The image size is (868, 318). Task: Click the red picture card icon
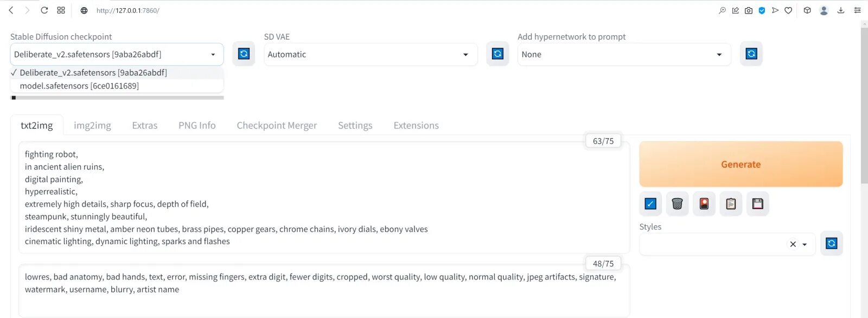704,203
